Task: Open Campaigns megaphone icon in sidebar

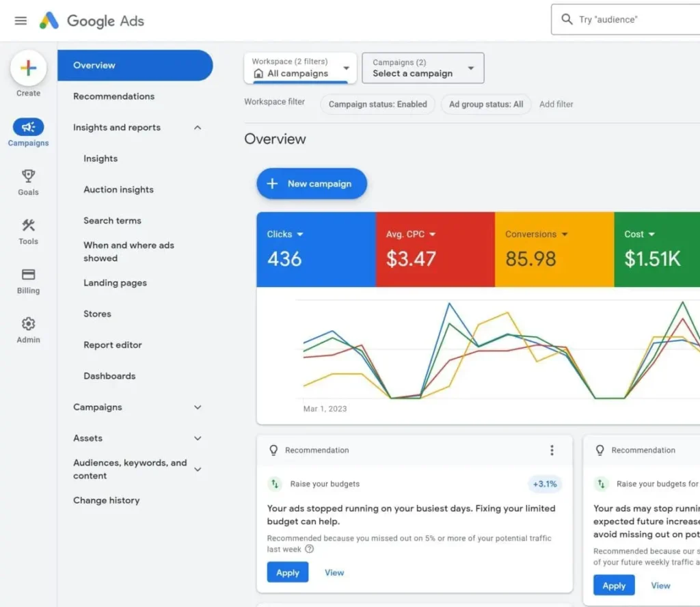Action: point(28,127)
